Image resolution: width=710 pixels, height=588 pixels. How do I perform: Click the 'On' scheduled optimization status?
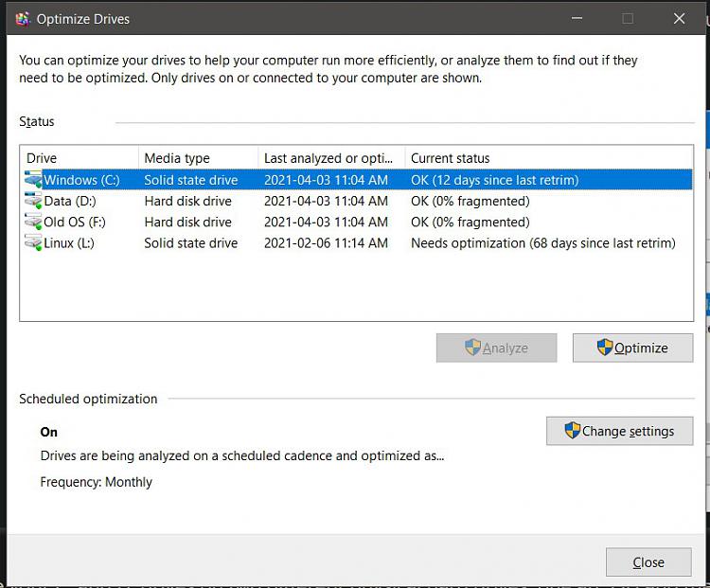click(49, 432)
